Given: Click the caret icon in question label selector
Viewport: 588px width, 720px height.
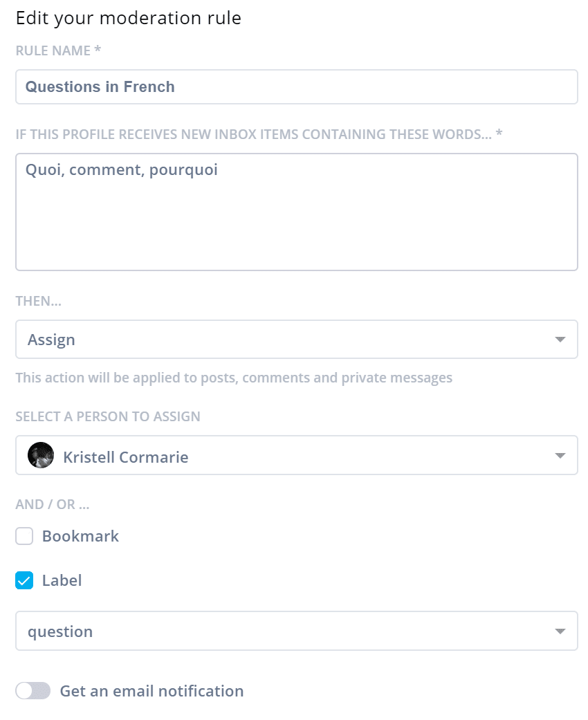Looking at the screenshot, I should tap(560, 631).
